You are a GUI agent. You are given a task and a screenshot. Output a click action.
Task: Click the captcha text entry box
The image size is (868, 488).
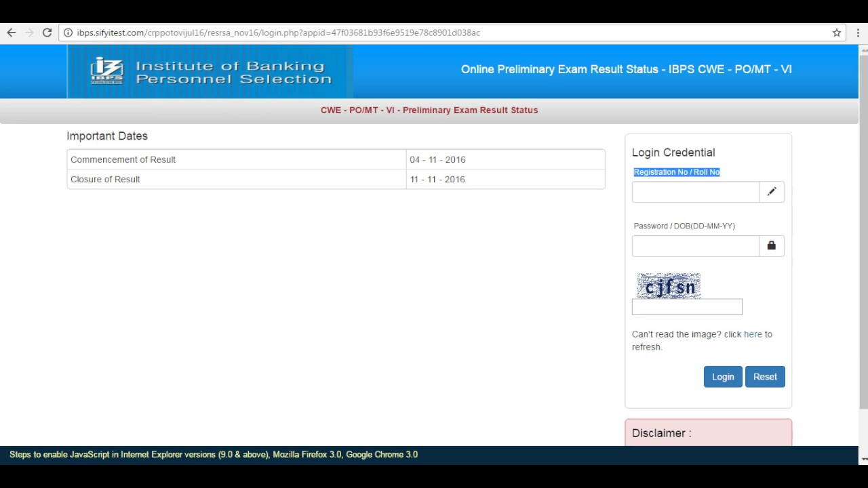coord(687,307)
